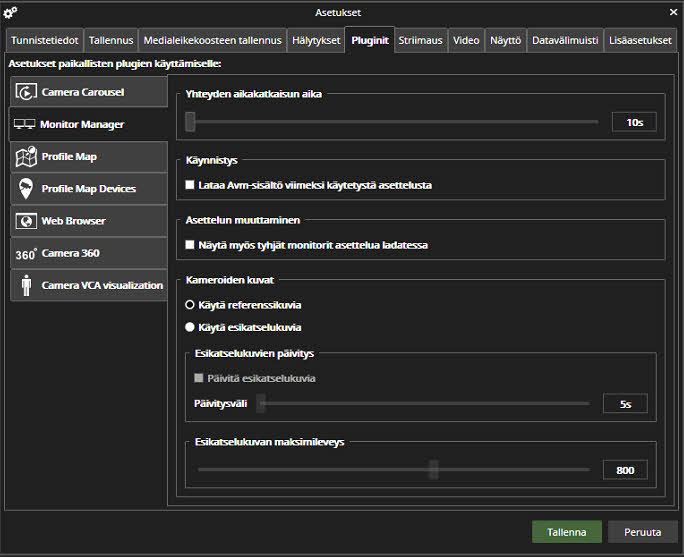684x558 pixels.
Task: Select the Camera 360 plugin icon
Action: tap(25, 254)
